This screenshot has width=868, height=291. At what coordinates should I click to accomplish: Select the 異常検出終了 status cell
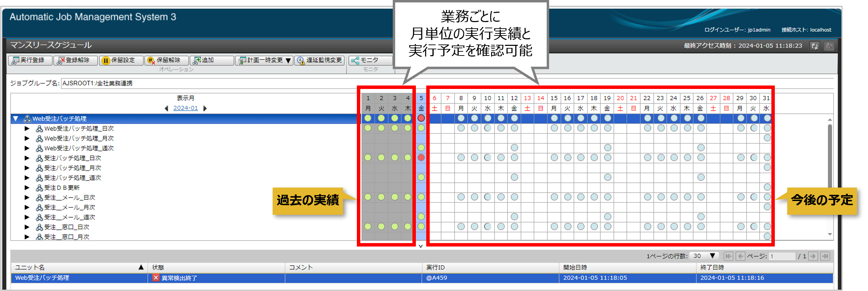216,278
